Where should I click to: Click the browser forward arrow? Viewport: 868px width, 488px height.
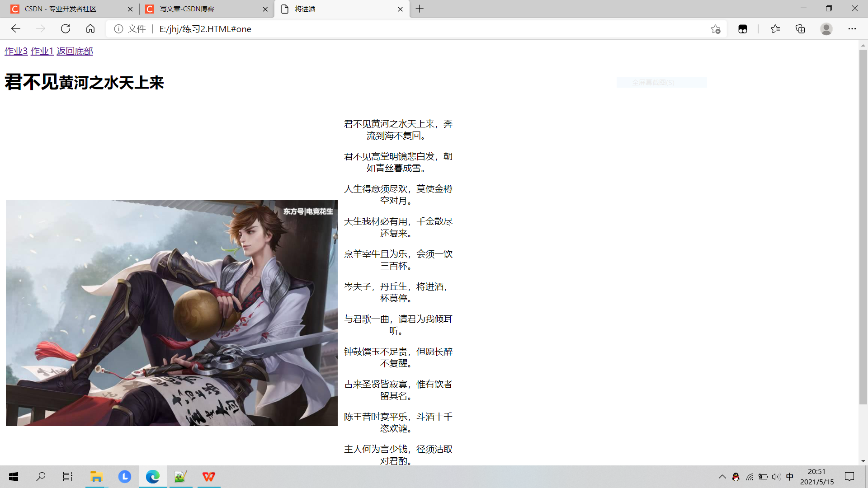[x=41, y=29]
